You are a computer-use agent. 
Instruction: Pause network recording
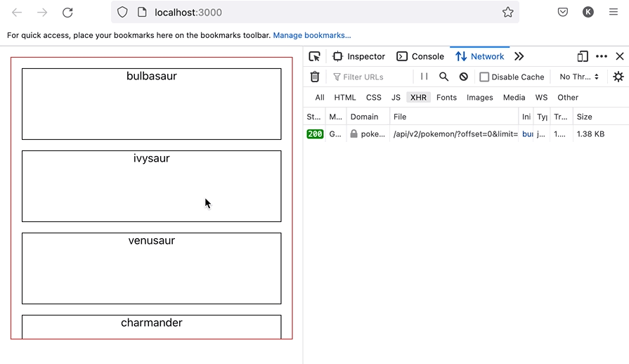pos(424,77)
